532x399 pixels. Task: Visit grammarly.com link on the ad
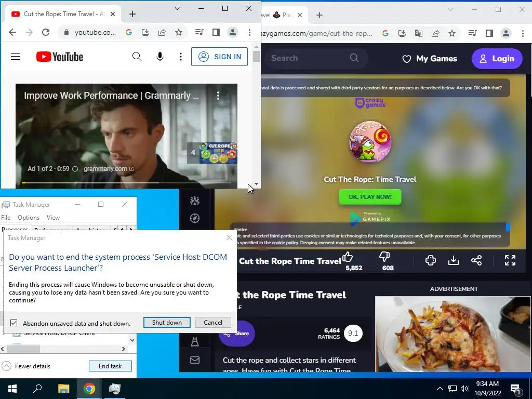click(109, 169)
